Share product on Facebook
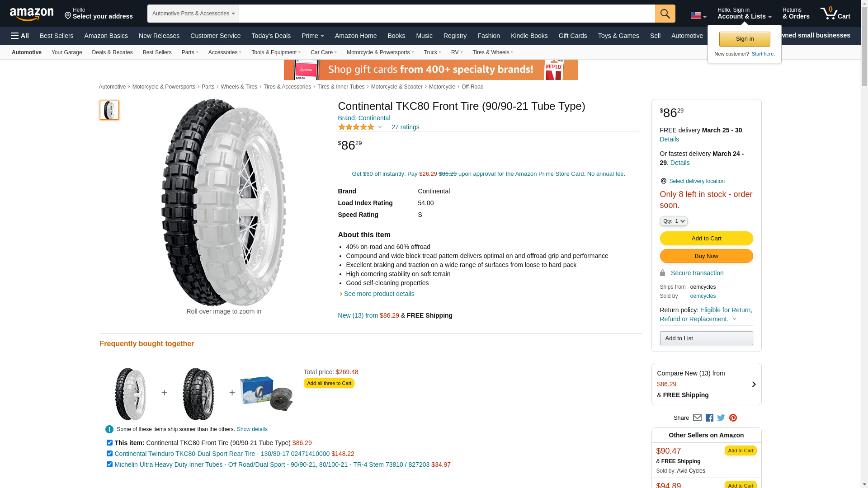868x488 pixels. (709, 418)
